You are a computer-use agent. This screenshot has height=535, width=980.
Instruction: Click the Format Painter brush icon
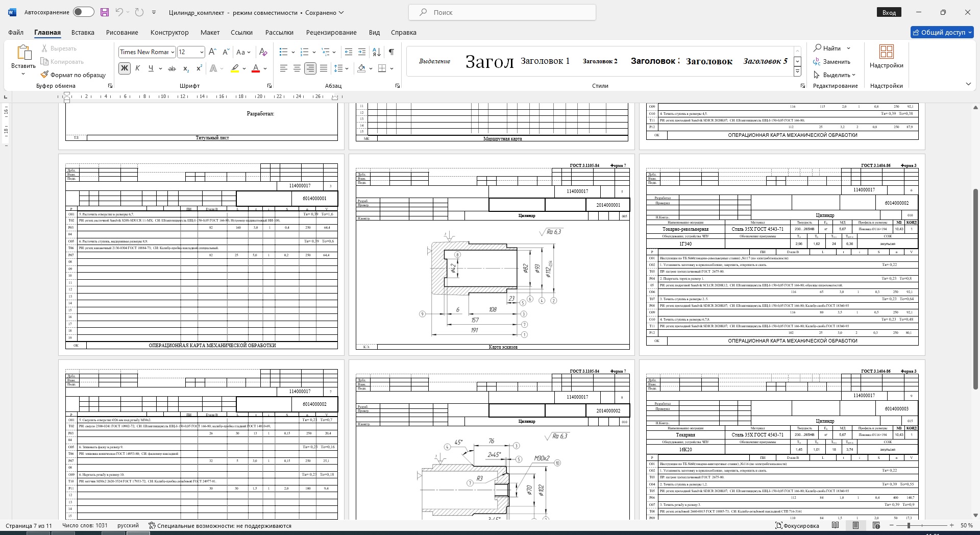45,75
